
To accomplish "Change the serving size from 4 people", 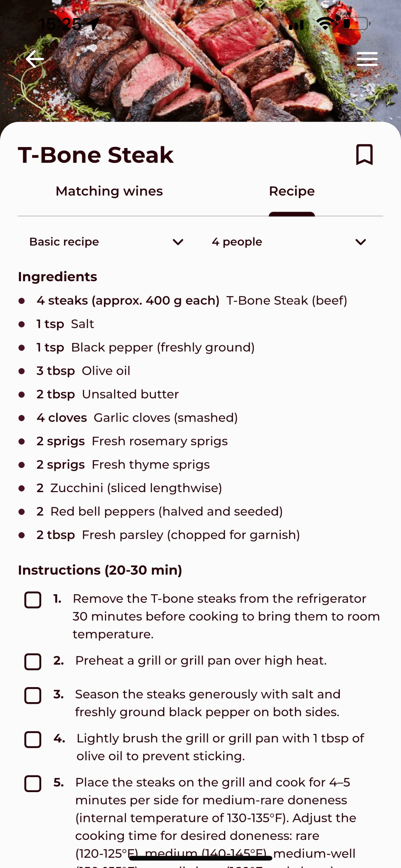I will (x=237, y=241).
